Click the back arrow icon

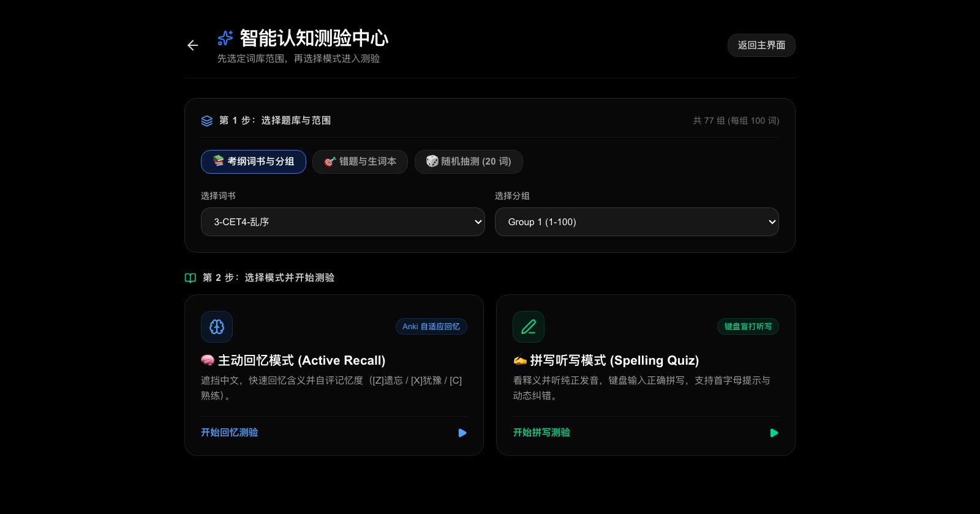[x=192, y=45]
